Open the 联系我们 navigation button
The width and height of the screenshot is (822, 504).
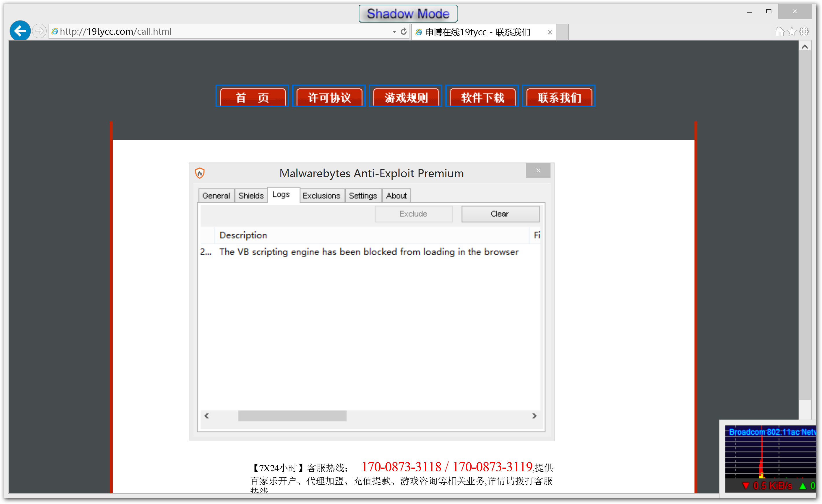pyautogui.click(x=559, y=96)
